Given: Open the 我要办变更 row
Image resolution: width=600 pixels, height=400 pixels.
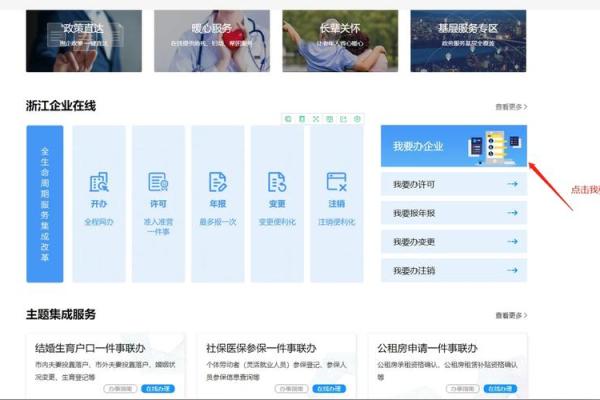Looking at the screenshot, I should (453, 241).
